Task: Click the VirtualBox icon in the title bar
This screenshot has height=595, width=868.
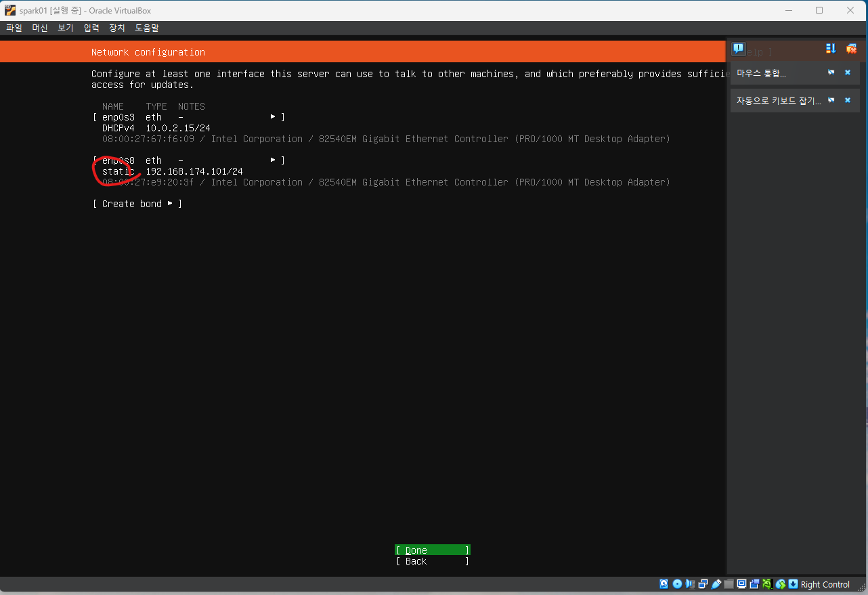Action: (x=10, y=10)
